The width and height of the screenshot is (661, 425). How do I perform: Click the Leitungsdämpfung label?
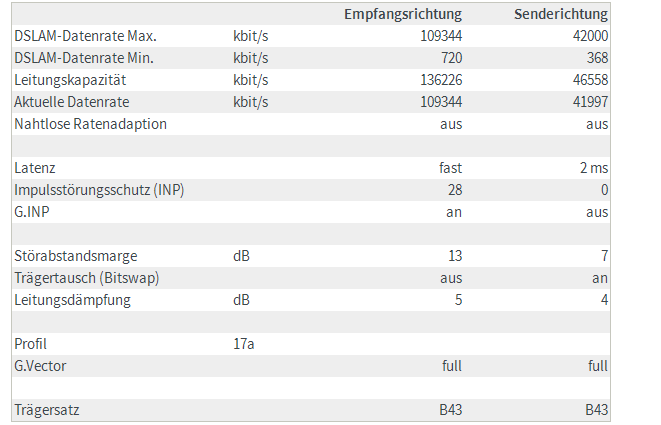click(x=73, y=300)
